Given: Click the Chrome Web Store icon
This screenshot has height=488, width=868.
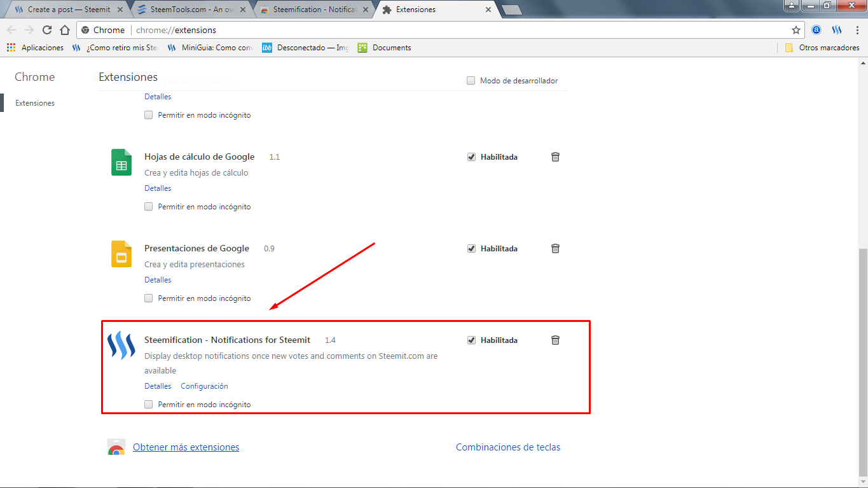Looking at the screenshot, I should [x=116, y=447].
